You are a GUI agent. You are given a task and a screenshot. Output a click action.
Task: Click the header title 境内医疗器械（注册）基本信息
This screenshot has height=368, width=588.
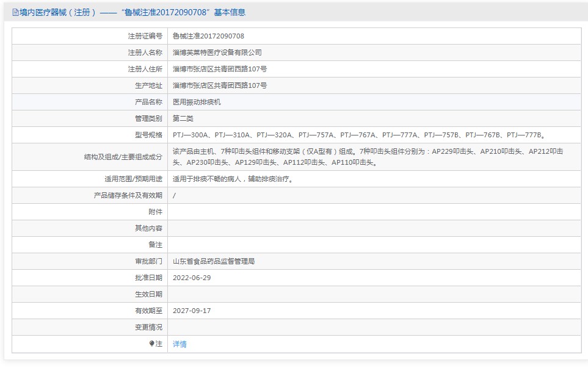(132, 12)
